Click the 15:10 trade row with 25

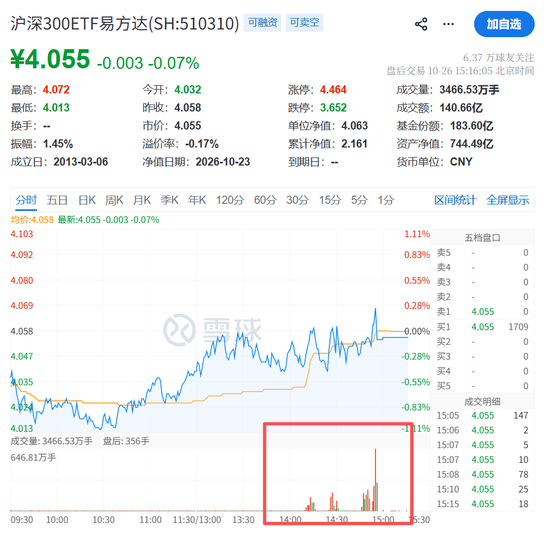click(x=482, y=489)
